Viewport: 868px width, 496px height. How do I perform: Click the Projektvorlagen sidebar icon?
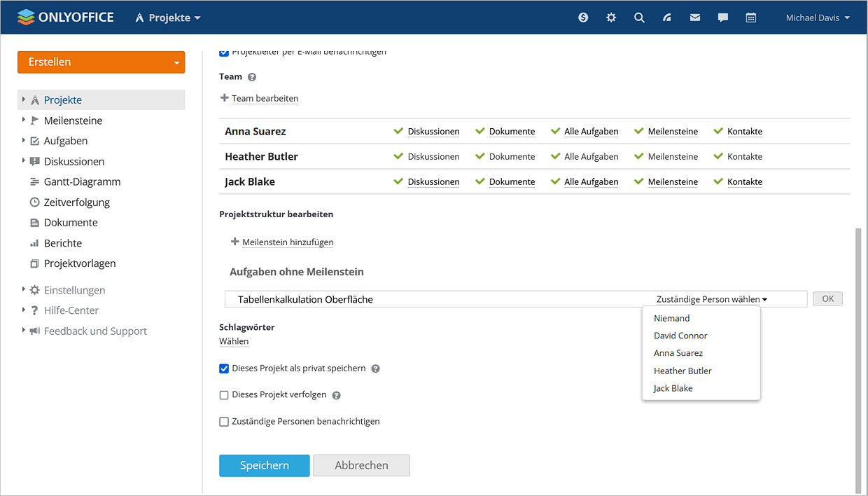[x=34, y=263]
